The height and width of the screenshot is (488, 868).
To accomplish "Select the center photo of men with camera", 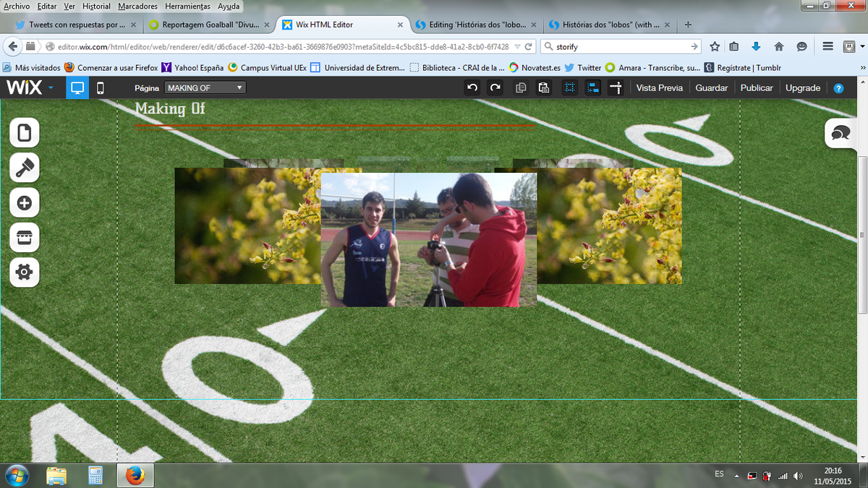I will (x=428, y=240).
